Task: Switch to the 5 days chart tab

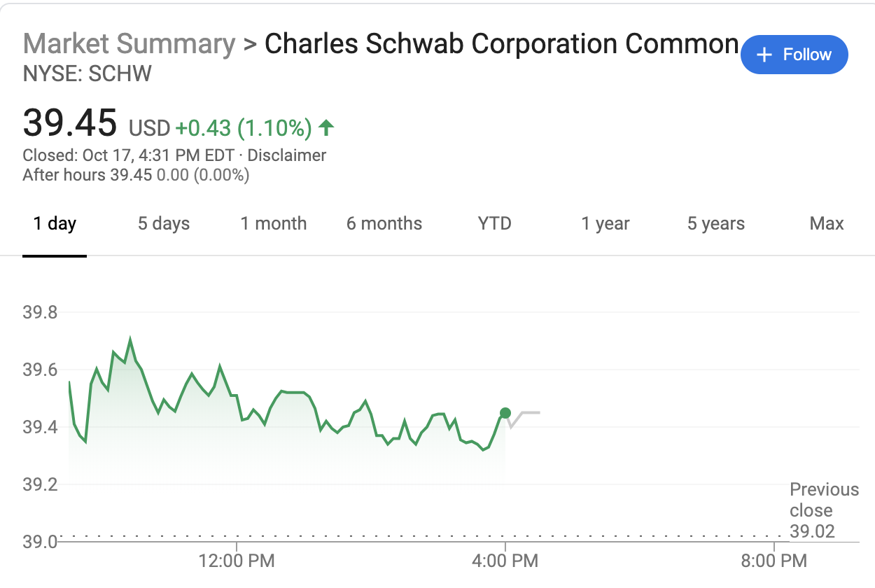Action: (163, 223)
